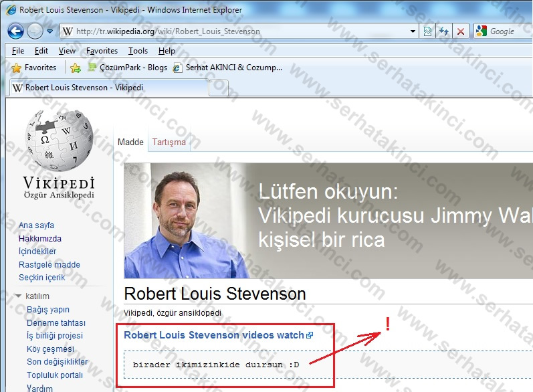
Task: Click the VİKİPEDİ Özgür Ansiklopedi wordmark
Action: (x=59, y=188)
